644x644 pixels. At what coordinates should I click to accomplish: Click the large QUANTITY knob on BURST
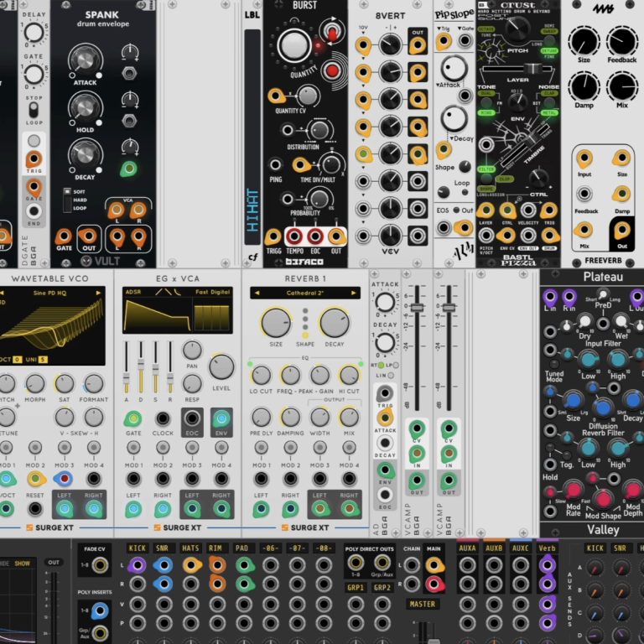294,45
